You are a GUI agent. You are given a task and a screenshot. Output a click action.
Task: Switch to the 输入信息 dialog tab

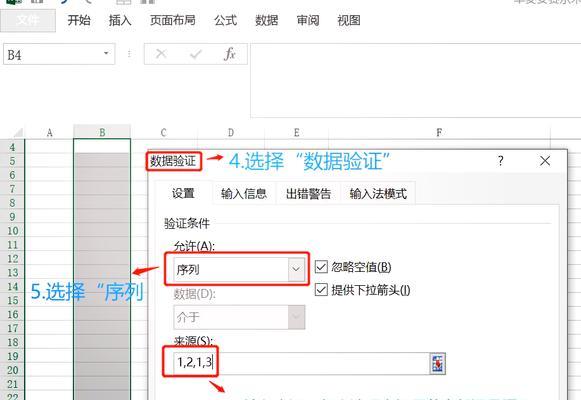[244, 193]
